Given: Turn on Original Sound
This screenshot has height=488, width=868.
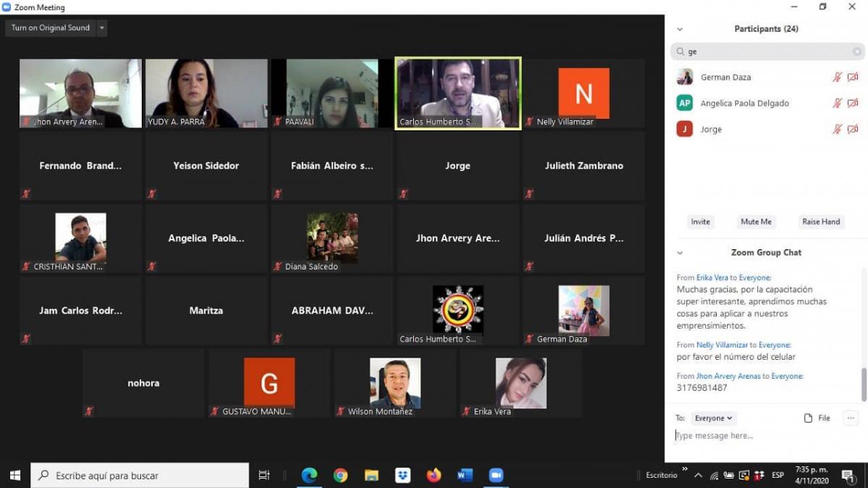Looking at the screenshot, I should pyautogui.click(x=51, y=28).
